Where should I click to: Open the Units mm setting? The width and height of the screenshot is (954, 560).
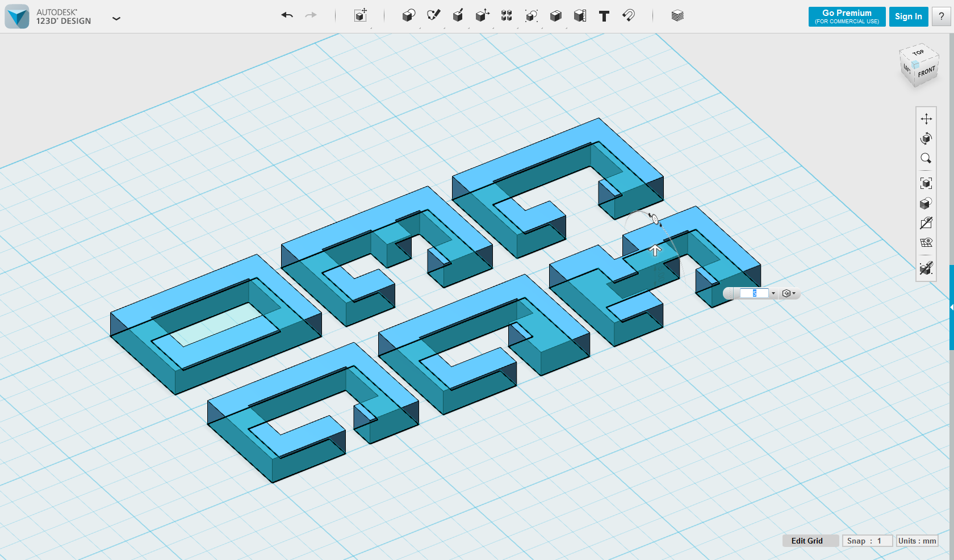pos(917,541)
